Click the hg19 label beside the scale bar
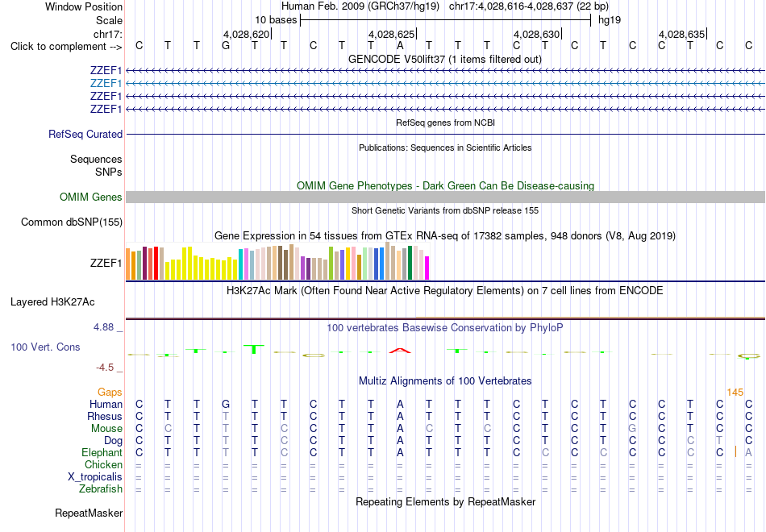The width and height of the screenshot is (766, 532). (610, 20)
